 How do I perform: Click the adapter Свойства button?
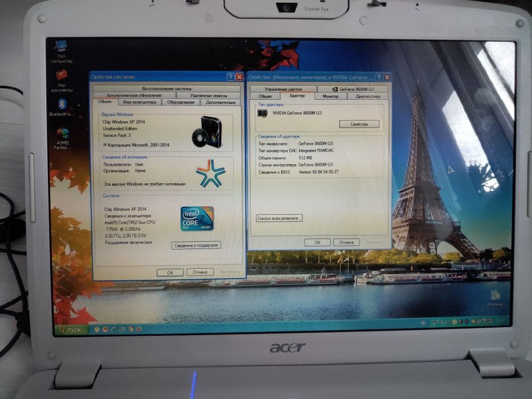pyautogui.click(x=359, y=124)
